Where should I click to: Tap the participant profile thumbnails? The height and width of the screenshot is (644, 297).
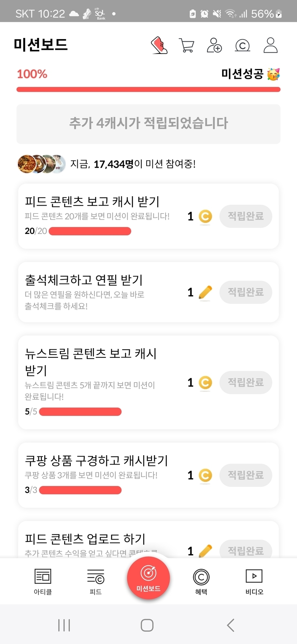pos(42,164)
